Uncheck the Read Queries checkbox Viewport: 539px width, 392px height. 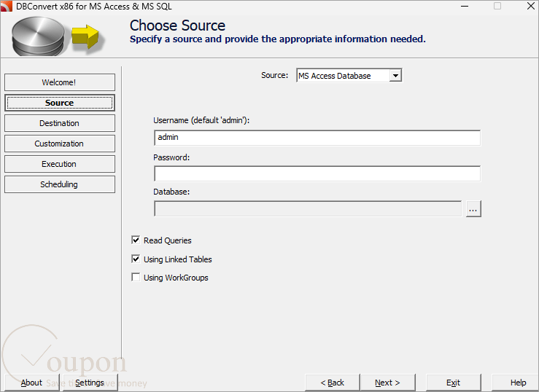pyautogui.click(x=136, y=240)
